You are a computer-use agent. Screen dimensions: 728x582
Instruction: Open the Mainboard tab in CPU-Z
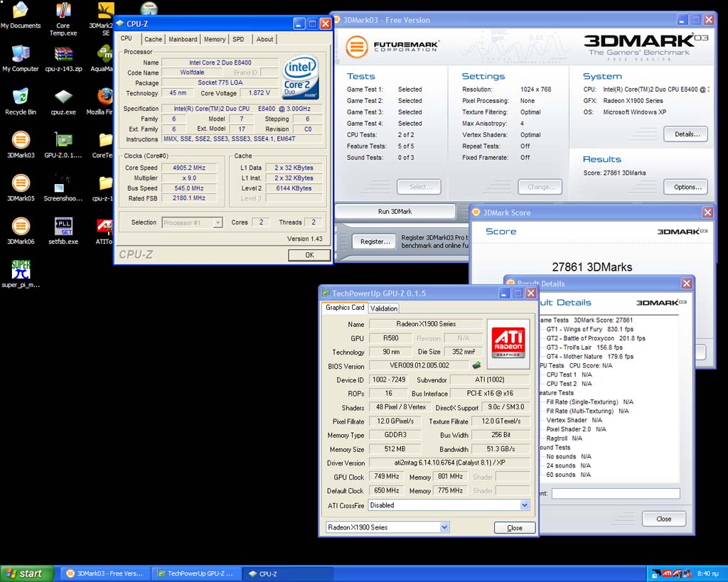(183, 40)
